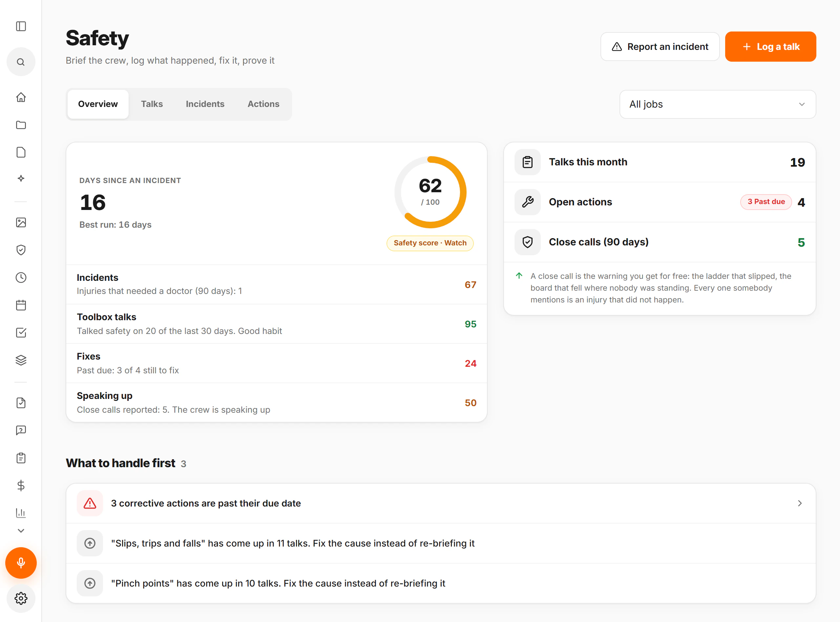Open the document page icon in sidebar

tap(21, 153)
